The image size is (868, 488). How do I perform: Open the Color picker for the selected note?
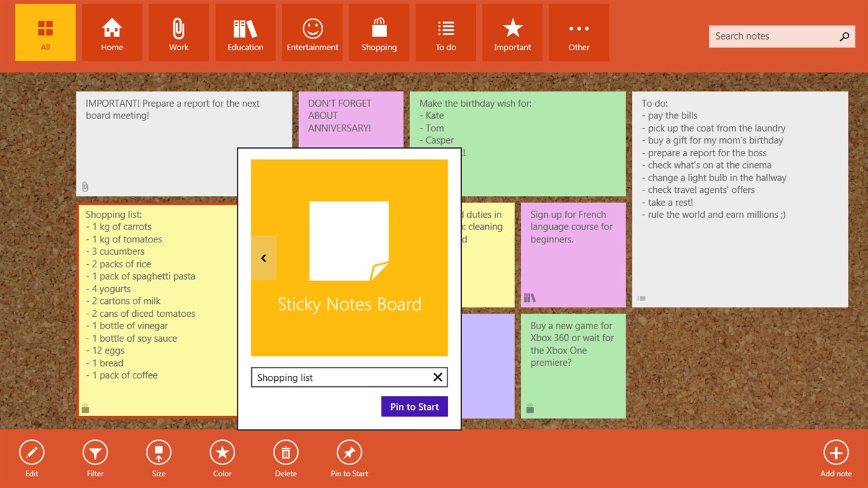(x=222, y=452)
